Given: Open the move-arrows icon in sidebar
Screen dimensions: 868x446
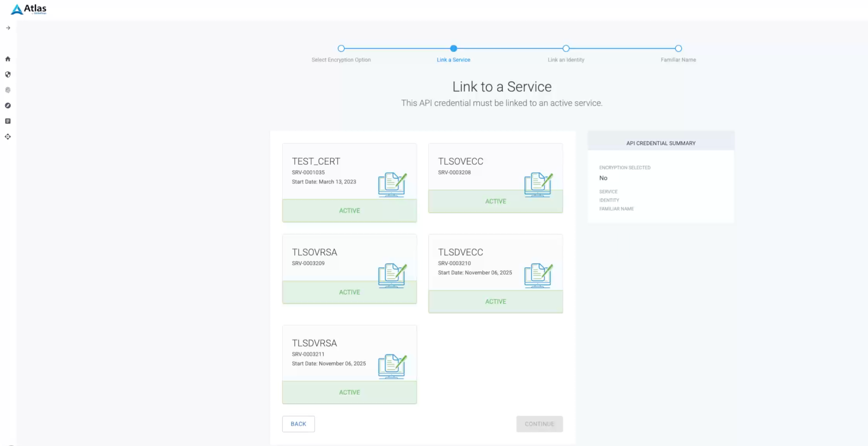Looking at the screenshot, I should point(8,137).
